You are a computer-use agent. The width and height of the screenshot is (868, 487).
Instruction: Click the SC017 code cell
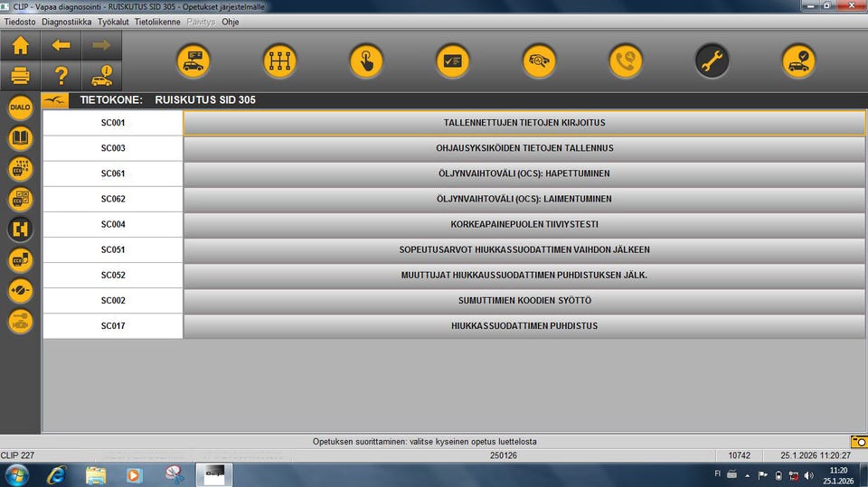[113, 326]
